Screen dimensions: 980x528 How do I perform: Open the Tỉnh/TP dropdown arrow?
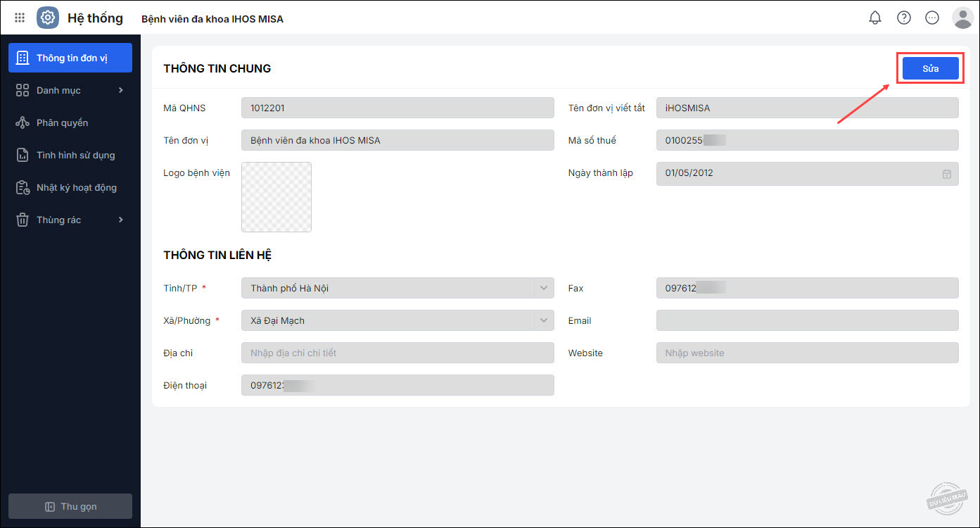click(x=543, y=288)
